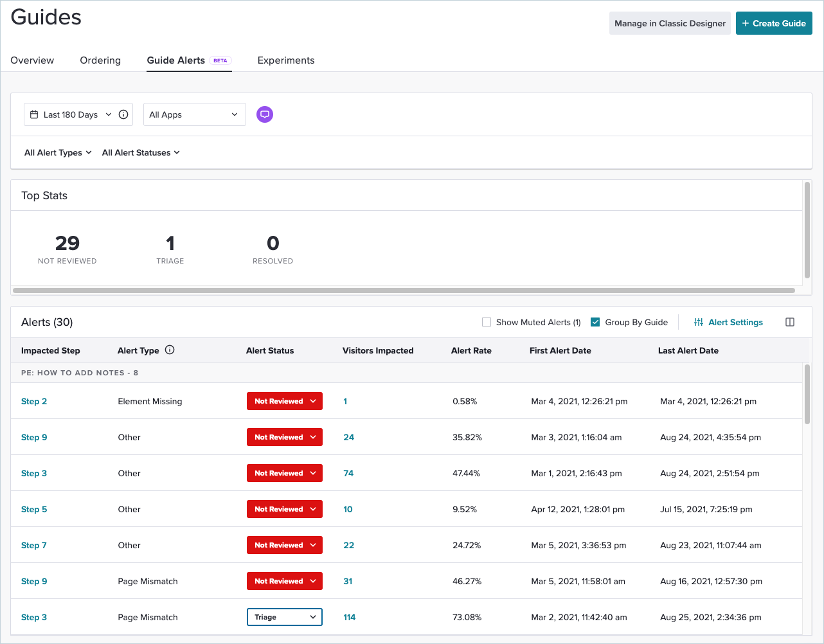
Task: Click the BETA badge on Guide Alerts
Action: [x=220, y=60]
